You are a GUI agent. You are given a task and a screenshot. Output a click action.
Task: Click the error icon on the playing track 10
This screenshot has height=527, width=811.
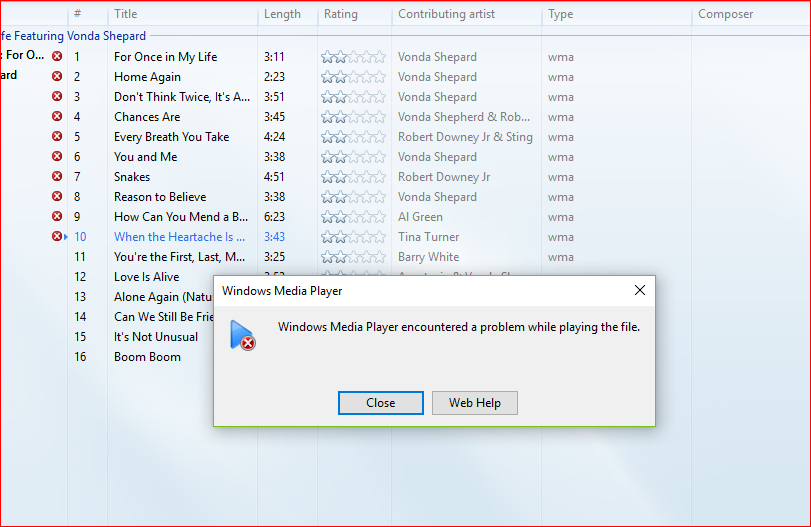pos(57,236)
